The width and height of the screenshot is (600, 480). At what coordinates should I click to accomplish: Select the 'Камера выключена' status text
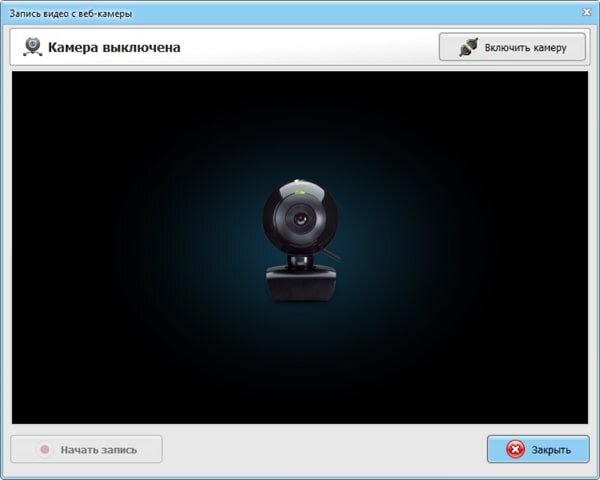[114, 47]
